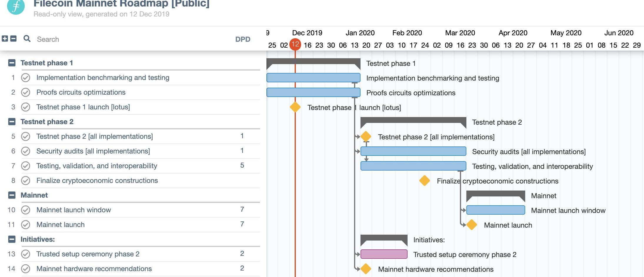The image size is (644, 277).
Task: Click the expand all plus icon
Action: pos(5,39)
